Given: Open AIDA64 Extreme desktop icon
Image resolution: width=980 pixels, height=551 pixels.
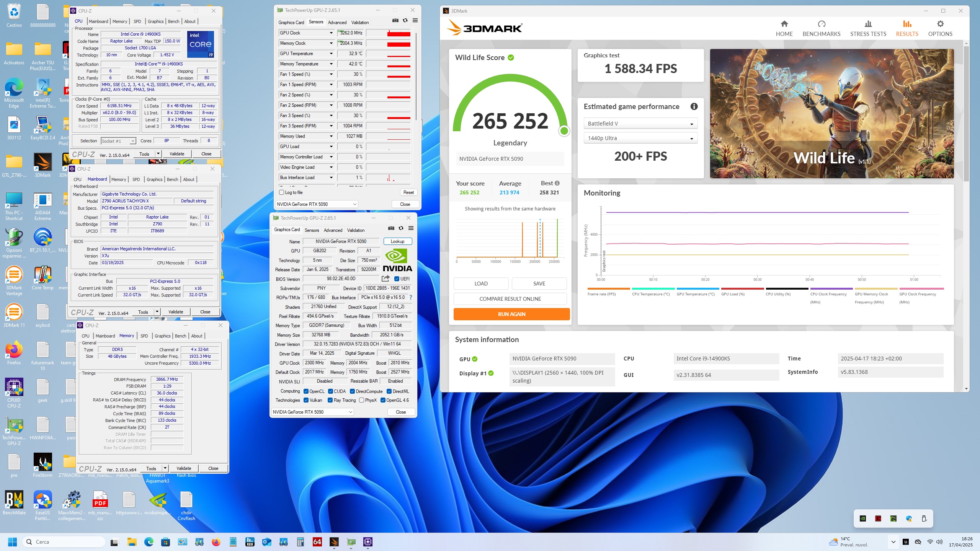Looking at the screenshot, I should tap(42, 207).
